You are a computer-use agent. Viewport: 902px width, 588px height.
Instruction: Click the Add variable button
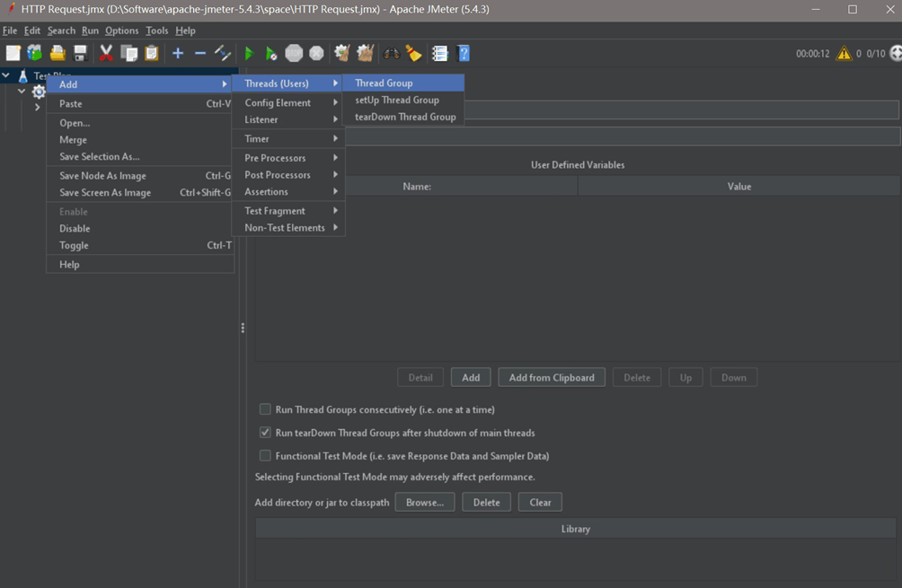pos(471,378)
